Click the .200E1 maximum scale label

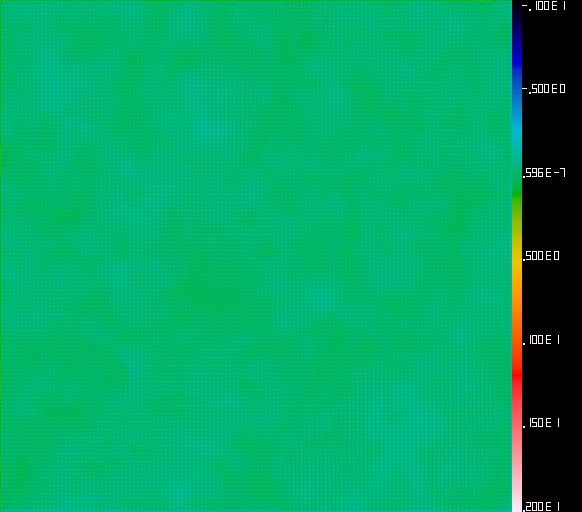pyautogui.click(x=542, y=506)
